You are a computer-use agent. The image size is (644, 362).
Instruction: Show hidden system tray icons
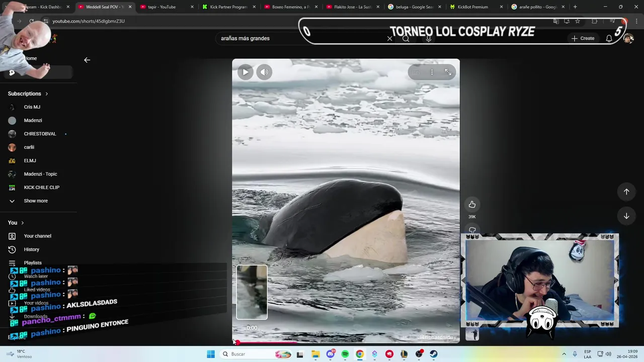pyautogui.click(x=563, y=354)
